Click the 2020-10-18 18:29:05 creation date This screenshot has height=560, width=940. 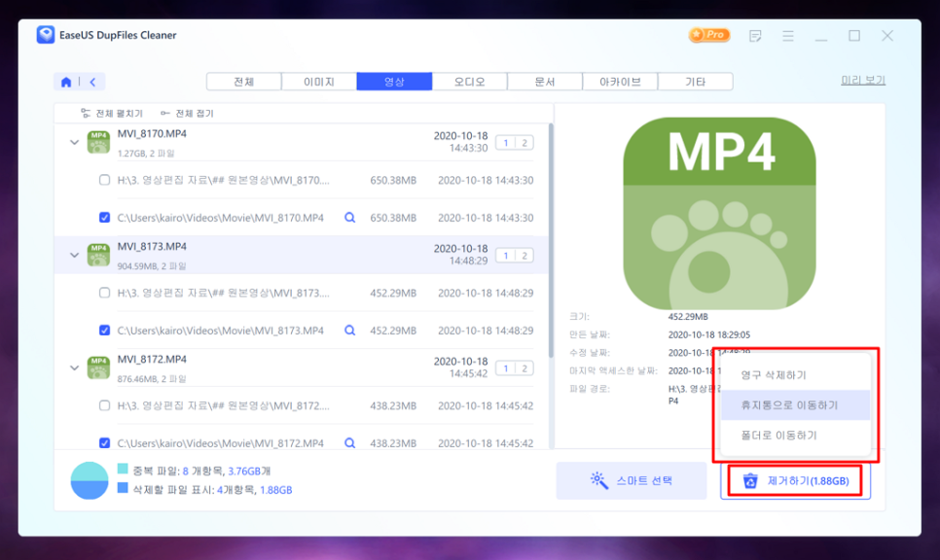[x=709, y=334]
